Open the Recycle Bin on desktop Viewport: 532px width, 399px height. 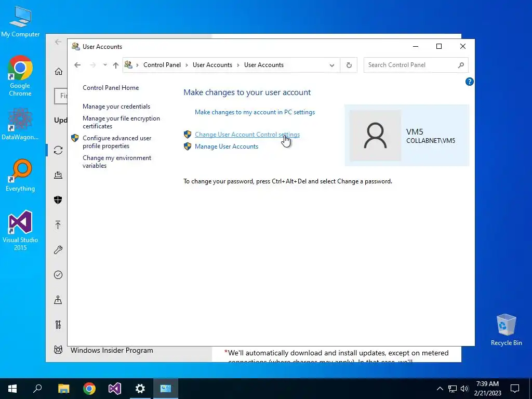[506, 329]
